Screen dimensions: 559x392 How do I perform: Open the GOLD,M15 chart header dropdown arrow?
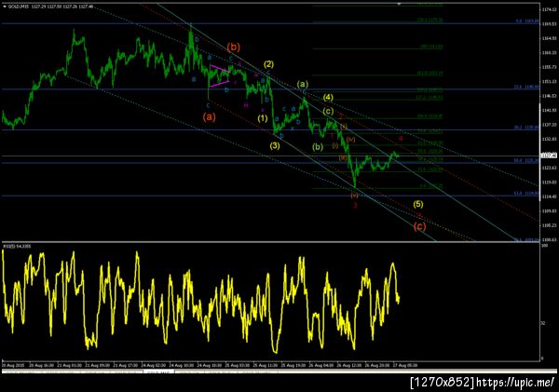[x=5, y=7]
